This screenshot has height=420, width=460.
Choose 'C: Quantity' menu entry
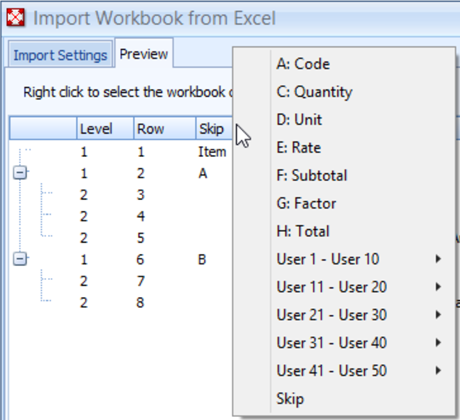point(344,92)
